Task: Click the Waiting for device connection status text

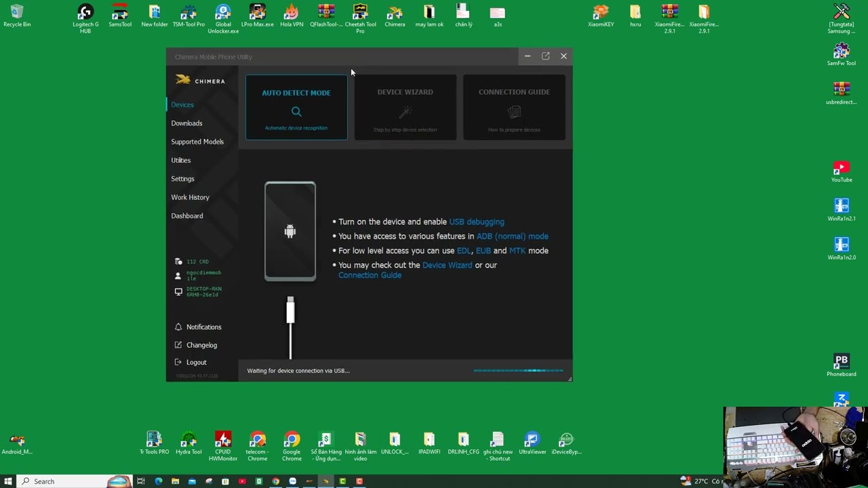Action: click(298, 371)
